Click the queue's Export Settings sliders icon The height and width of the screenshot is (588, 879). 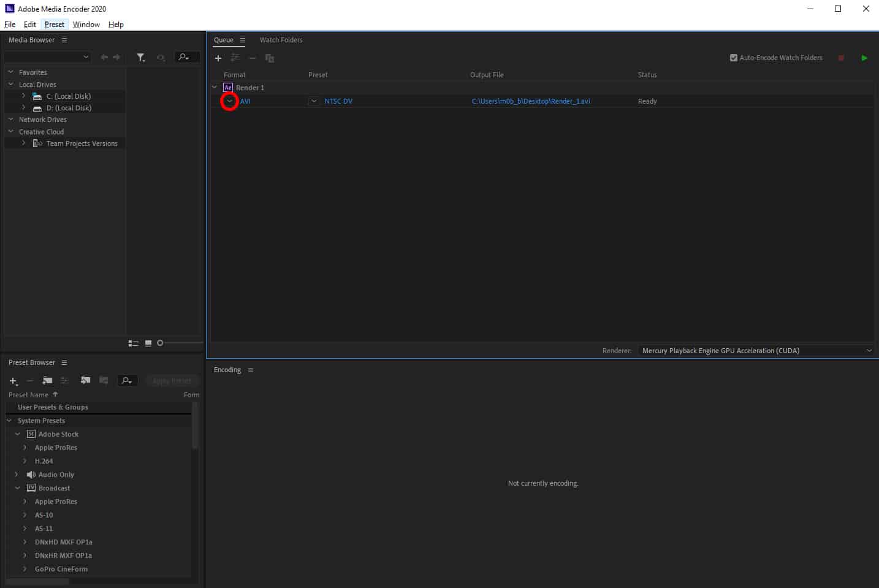click(235, 58)
